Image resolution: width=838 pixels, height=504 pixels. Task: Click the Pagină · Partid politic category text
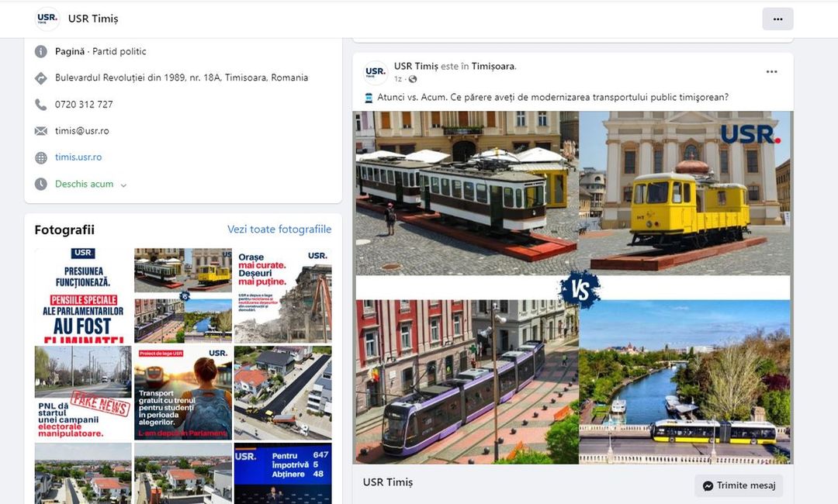100,51
